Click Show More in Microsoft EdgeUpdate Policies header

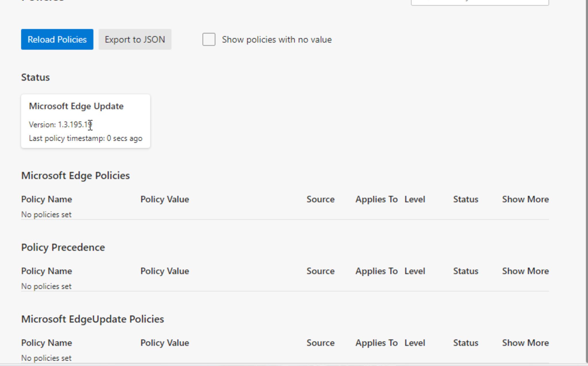525,343
